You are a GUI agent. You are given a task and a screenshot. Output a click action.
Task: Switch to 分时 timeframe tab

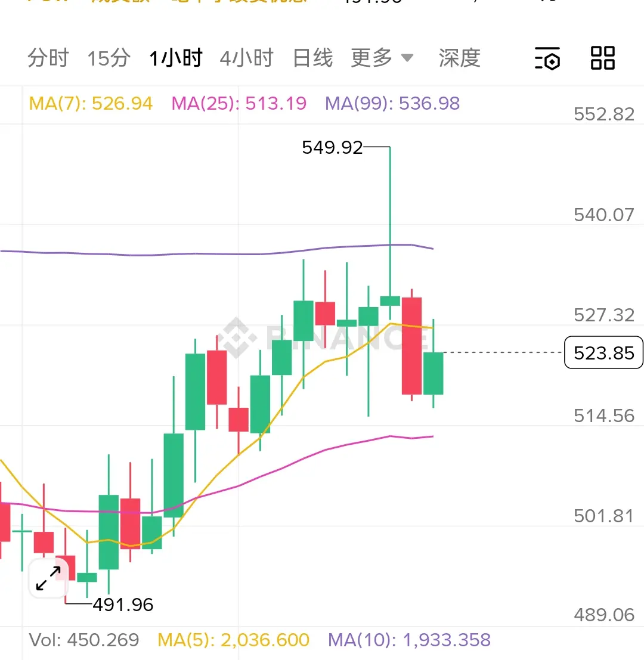[48, 58]
